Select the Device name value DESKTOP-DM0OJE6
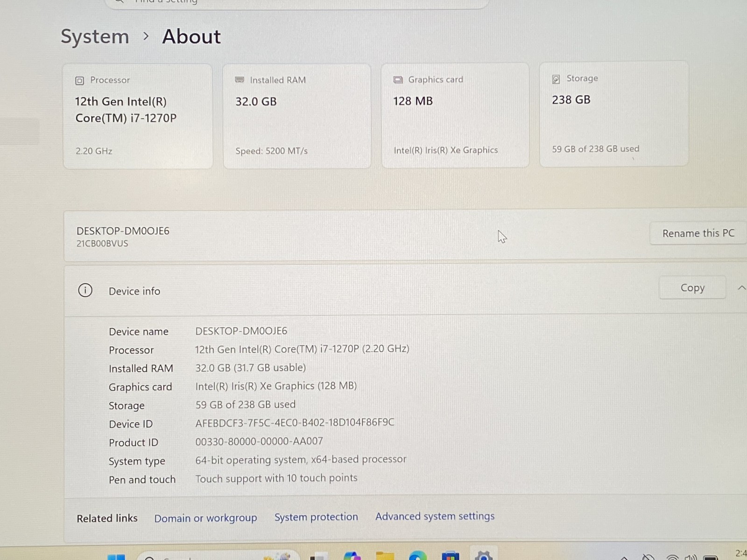 (x=241, y=331)
